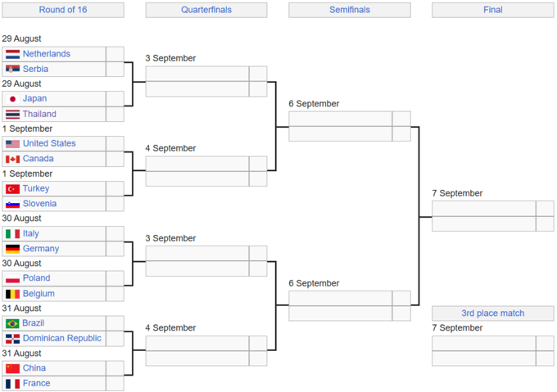Click the Netherlands flag icon
This screenshot has width=557, height=392.
point(12,54)
